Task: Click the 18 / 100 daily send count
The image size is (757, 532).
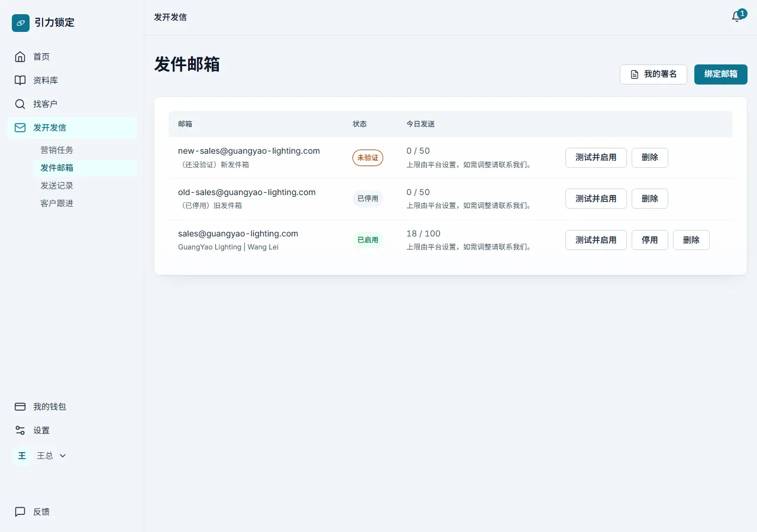Action: tap(423, 233)
